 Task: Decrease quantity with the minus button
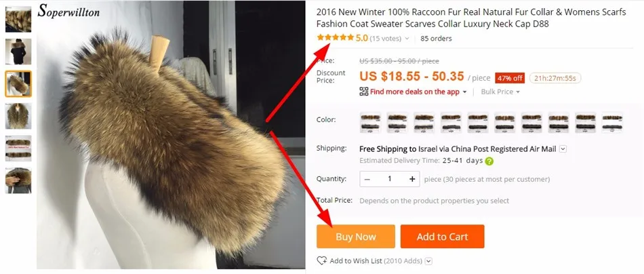coord(367,179)
